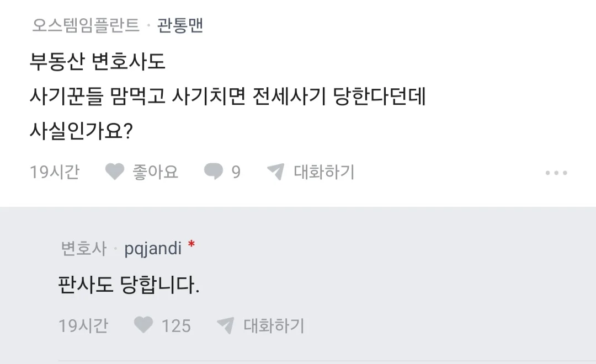The width and height of the screenshot is (596, 364).
Task: Open the pqjandi commenter profile
Action: coord(153,249)
